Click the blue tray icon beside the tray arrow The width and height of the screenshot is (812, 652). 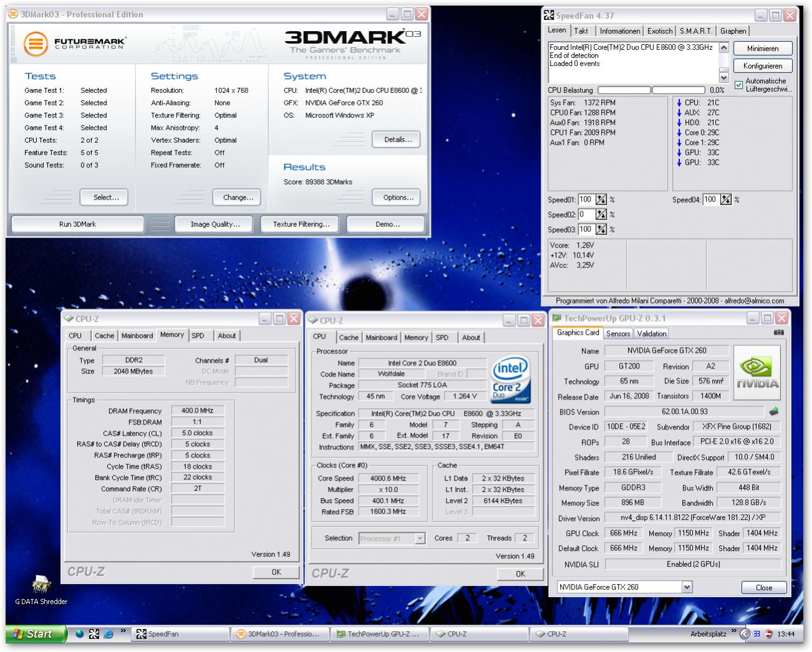[x=756, y=634]
